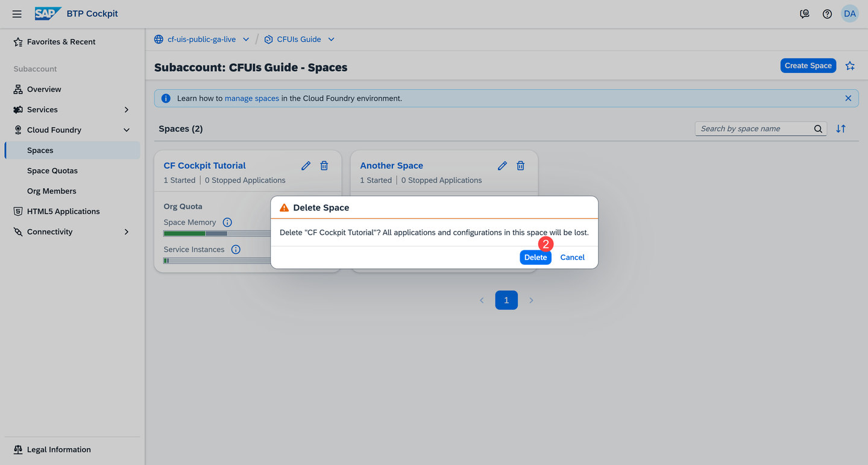Click 'Subaccount: CFUIs Guide - Spaces' page title
Image resolution: width=868 pixels, height=465 pixels.
tap(251, 68)
